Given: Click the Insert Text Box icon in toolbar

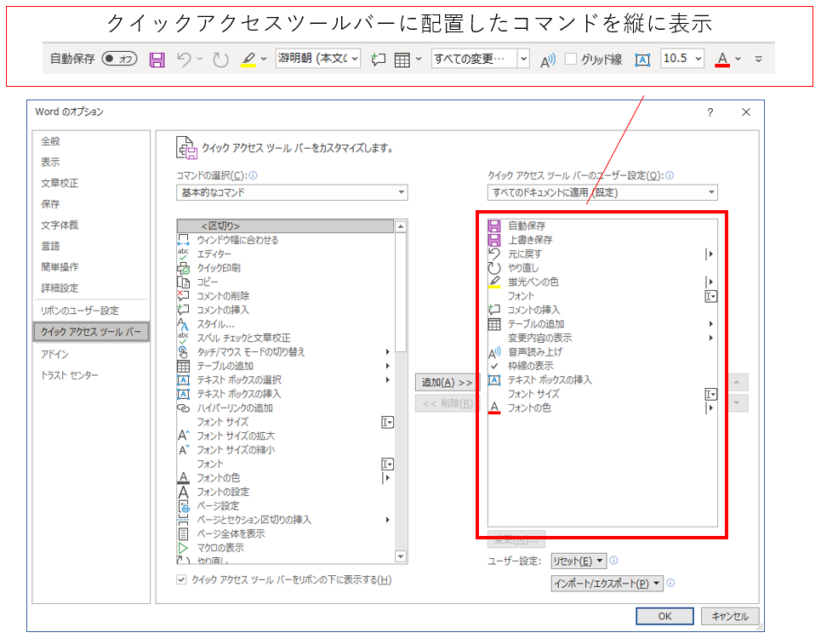Looking at the screenshot, I should pyautogui.click(x=642, y=60).
